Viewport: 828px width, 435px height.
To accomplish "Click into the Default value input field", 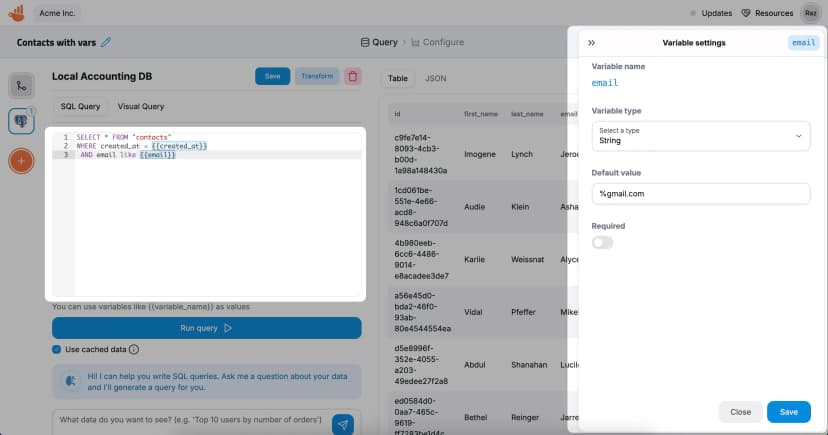I will click(x=699, y=193).
